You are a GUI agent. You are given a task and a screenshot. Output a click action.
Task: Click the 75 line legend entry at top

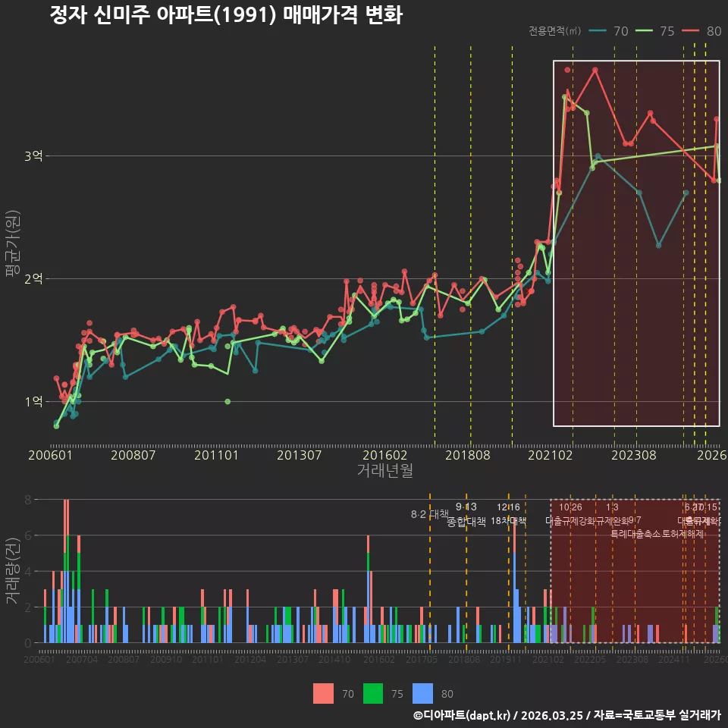pos(654,30)
